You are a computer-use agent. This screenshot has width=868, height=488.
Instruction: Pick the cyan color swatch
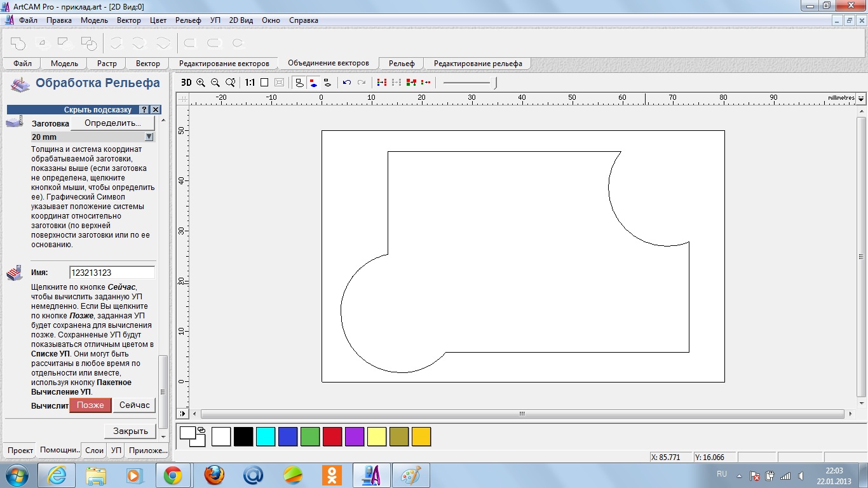point(266,437)
